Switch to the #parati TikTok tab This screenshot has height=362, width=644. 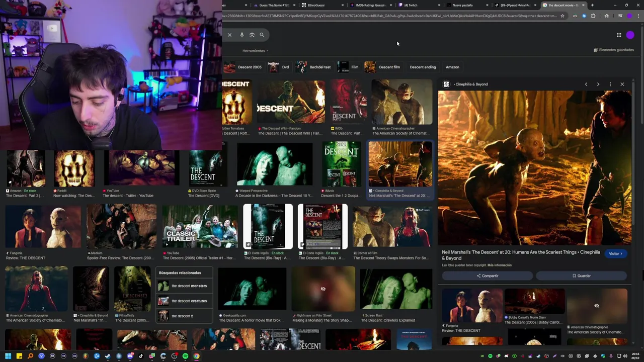click(x=515, y=5)
